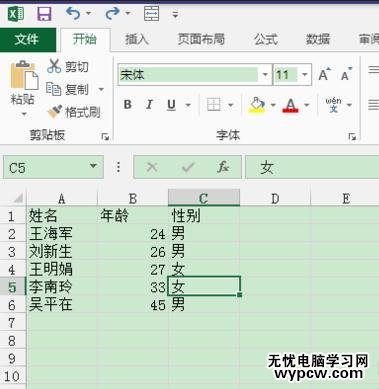Open the 剪贴板 clipboard dialog launcher

click(x=105, y=137)
